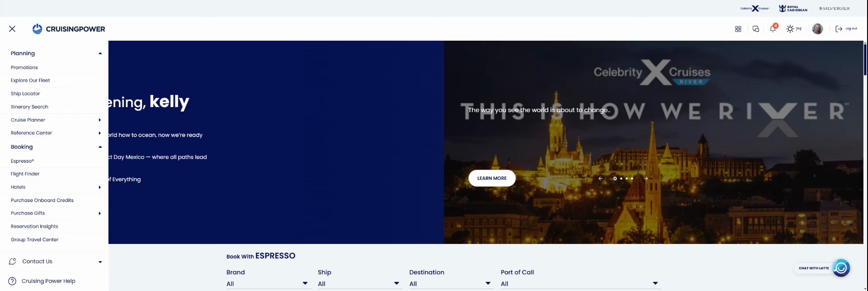Image resolution: width=868 pixels, height=291 pixels.
Task: Open the notifications bell
Action: pos(773,28)
